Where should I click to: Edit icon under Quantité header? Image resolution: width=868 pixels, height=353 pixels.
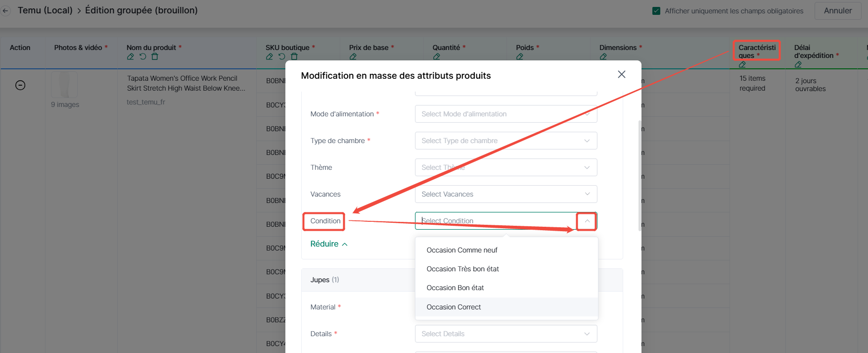(x=437, y=56)
